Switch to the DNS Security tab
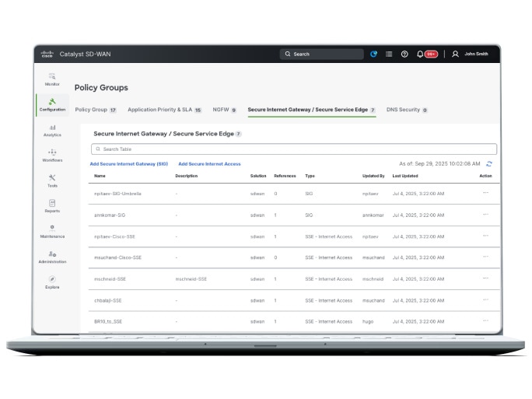 [x=403, y=110]
